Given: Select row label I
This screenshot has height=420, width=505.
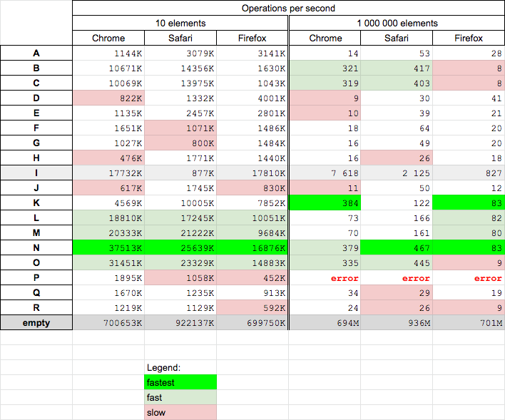Looking at the screenshot, I should click(x=36, y=173).
